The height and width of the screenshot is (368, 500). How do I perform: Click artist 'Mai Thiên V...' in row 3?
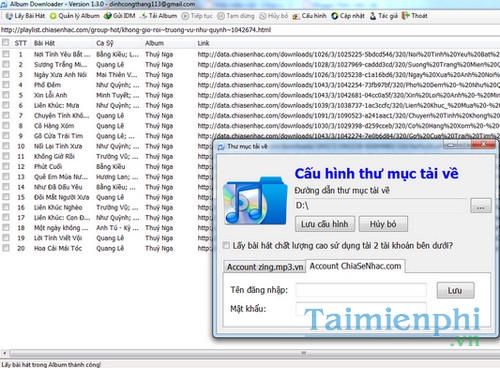pyautogui.click(x=116, y=75)
